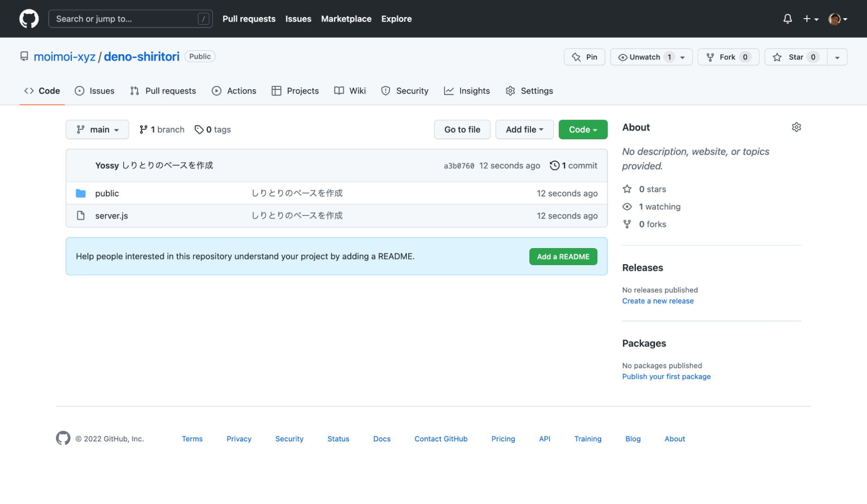The height and width of the screenshot is (504, 867).
Task: Expand the green Code dropdown
Action: (582, 130)
